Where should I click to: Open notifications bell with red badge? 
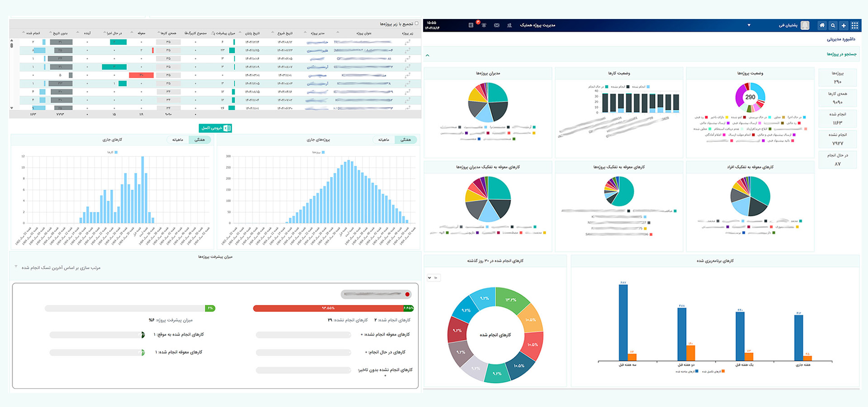pyautogui.click(x=483, y=25)
